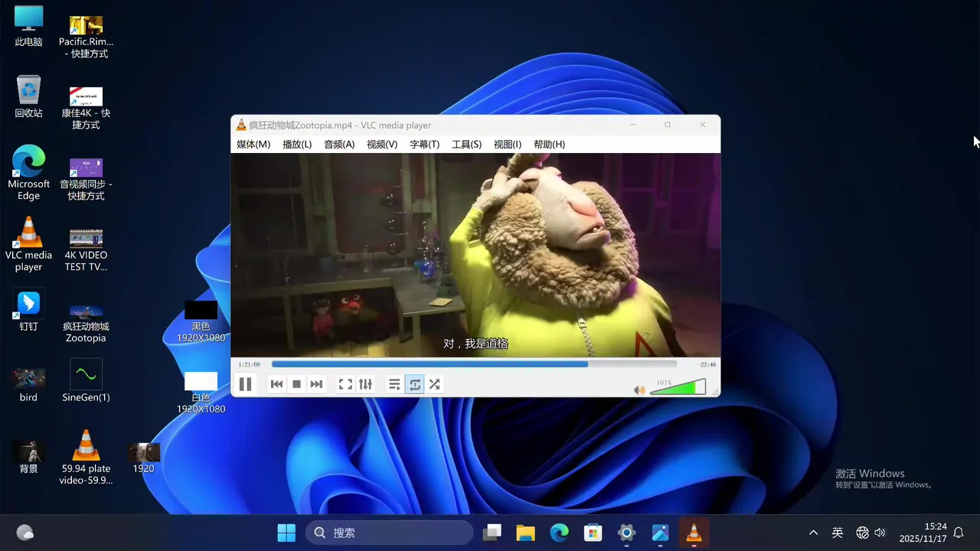Select the VLC media player desktop shortcut
This screenshot has width=980, height=551.
pos(28,244)
